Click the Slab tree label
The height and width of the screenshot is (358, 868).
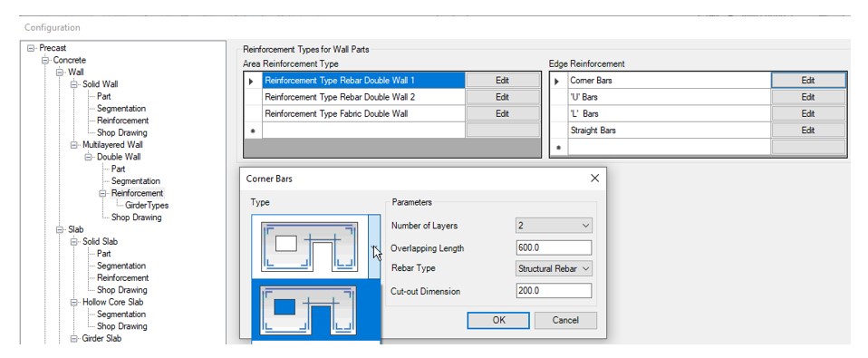pyautogui.click(x=76, y=229)
